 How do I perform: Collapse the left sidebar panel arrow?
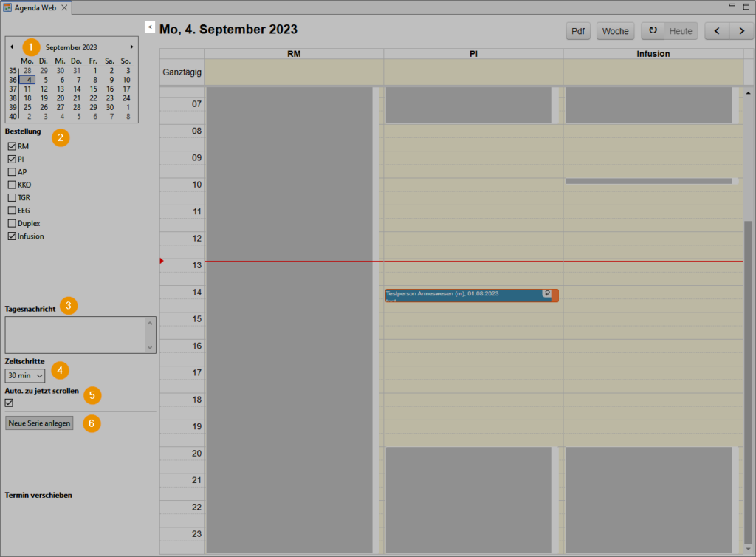point(150,27)
